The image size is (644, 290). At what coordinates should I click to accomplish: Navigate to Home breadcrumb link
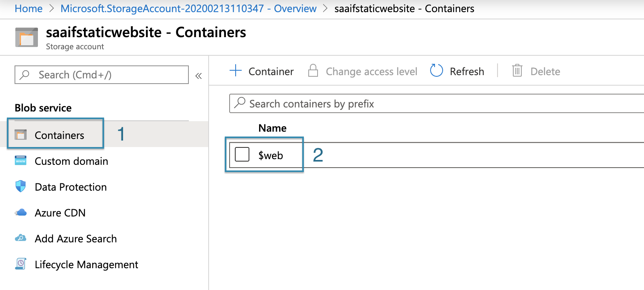pos(28,8)
